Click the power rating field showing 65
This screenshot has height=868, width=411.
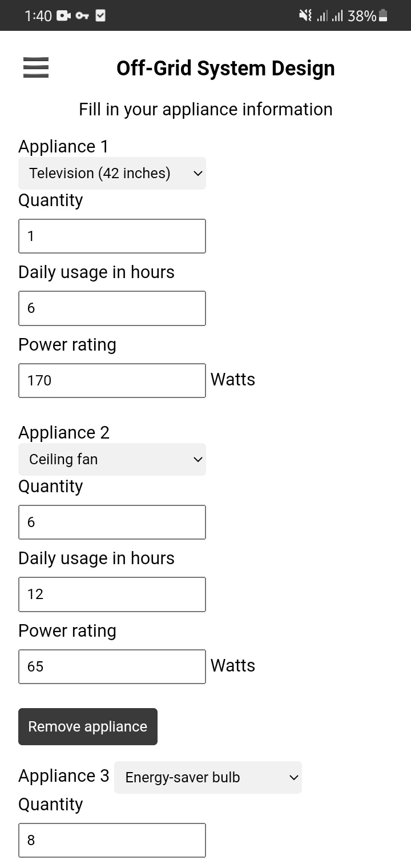pos(112,666)
